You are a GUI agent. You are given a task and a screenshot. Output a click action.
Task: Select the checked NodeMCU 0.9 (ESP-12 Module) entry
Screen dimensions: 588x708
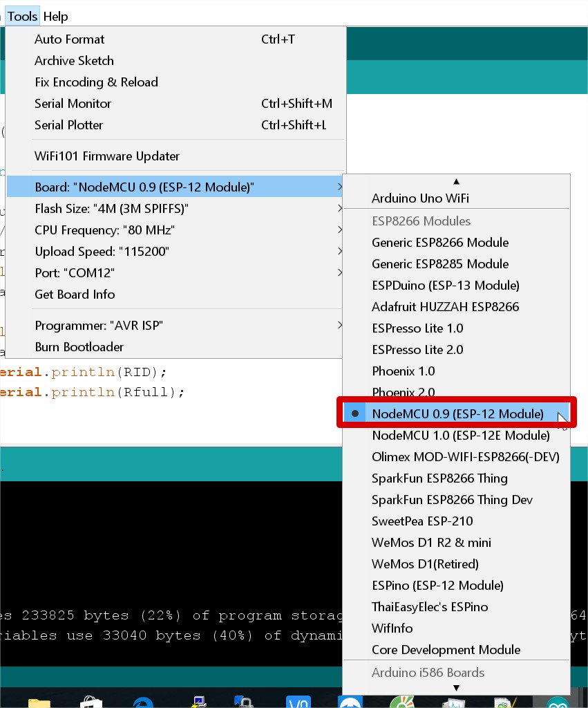tap(456, 414)
